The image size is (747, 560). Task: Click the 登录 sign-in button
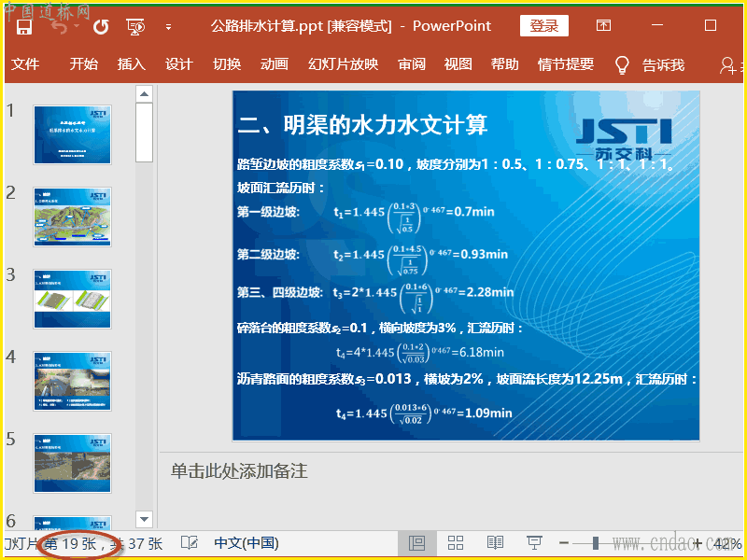[x=544, y=26]
